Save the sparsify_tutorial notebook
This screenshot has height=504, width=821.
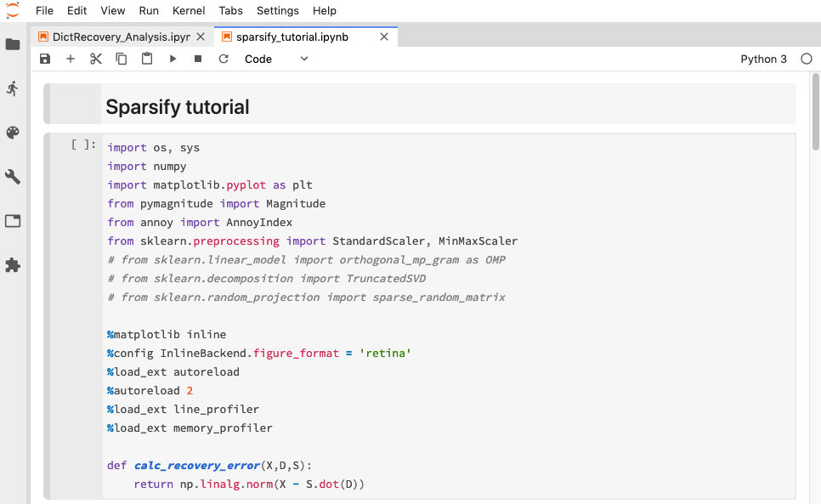point(44,59)
